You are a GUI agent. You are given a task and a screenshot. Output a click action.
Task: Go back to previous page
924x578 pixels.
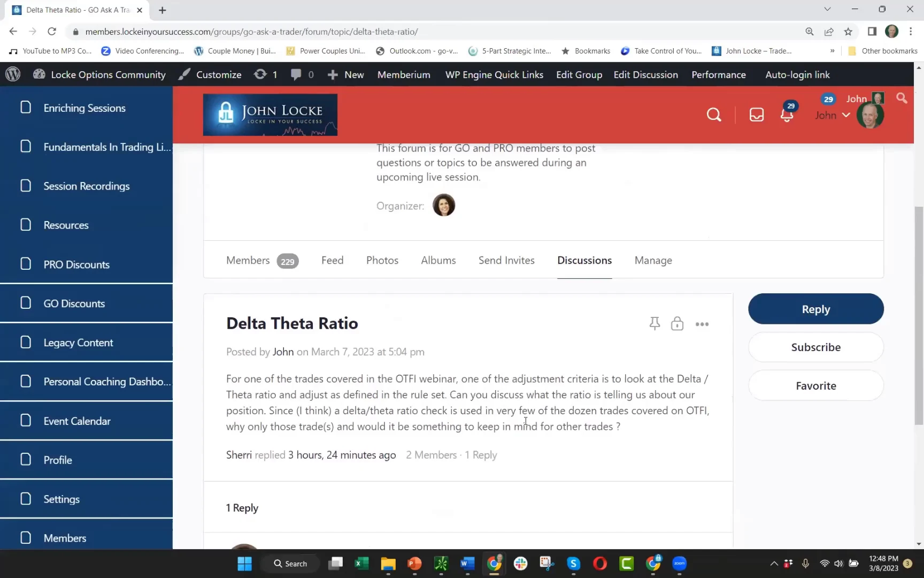[13, 32]
